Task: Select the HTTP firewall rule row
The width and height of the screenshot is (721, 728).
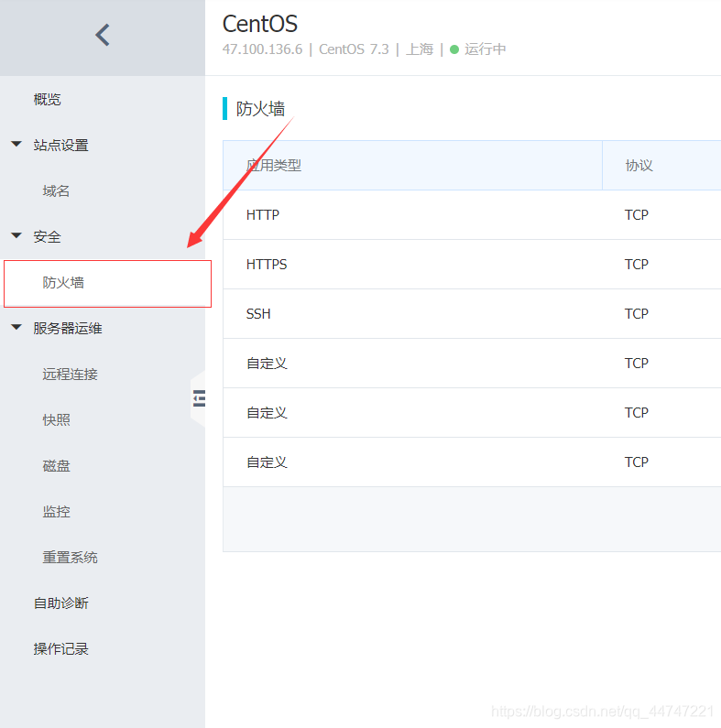Action: tap(472, 215)
